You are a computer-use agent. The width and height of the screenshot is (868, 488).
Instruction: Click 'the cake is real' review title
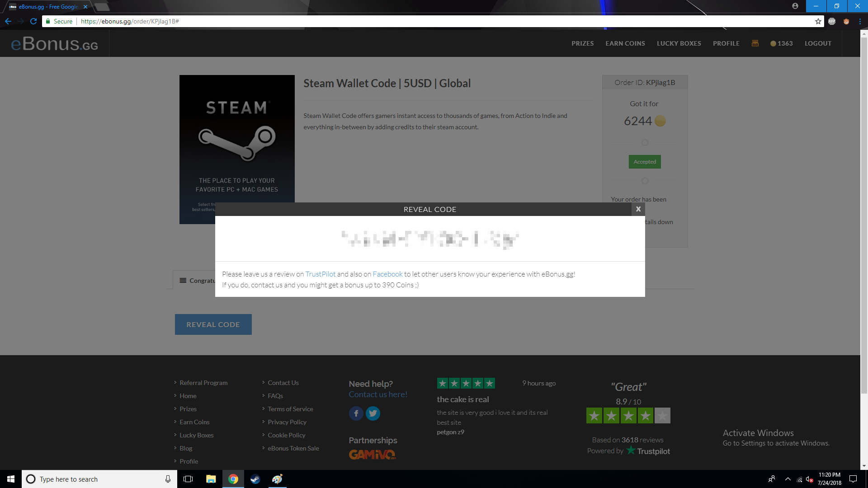pyautogui.click(x=462, y=399)
